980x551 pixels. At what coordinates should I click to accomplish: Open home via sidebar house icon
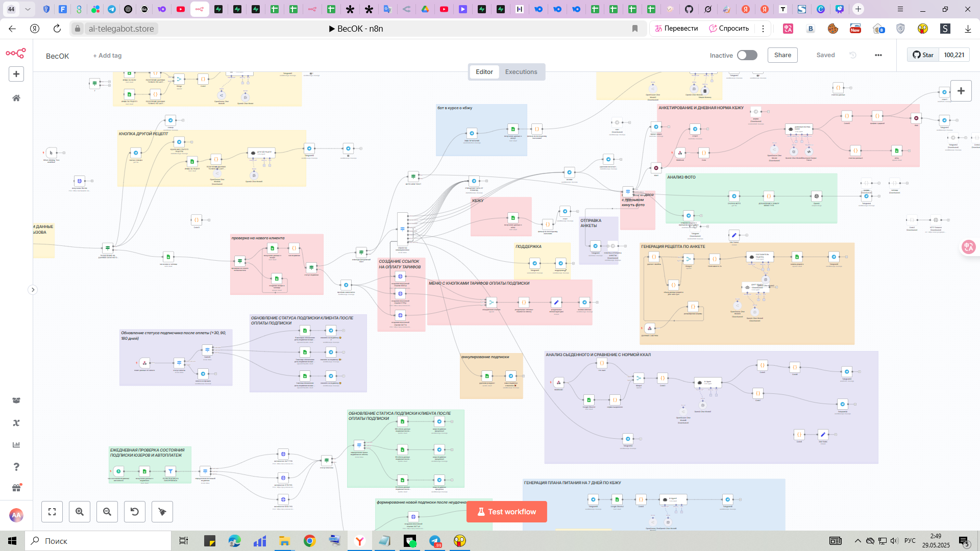coord(16,98)
